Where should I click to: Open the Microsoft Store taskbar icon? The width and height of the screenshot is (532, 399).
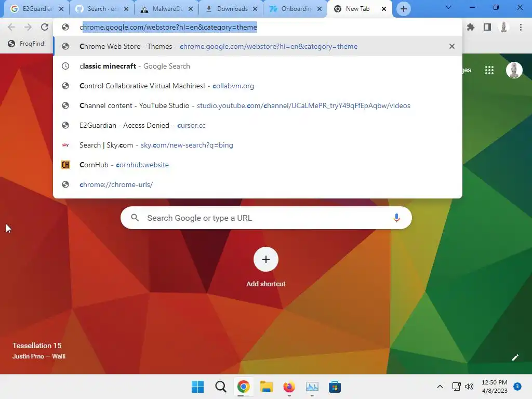pos(335,387)
